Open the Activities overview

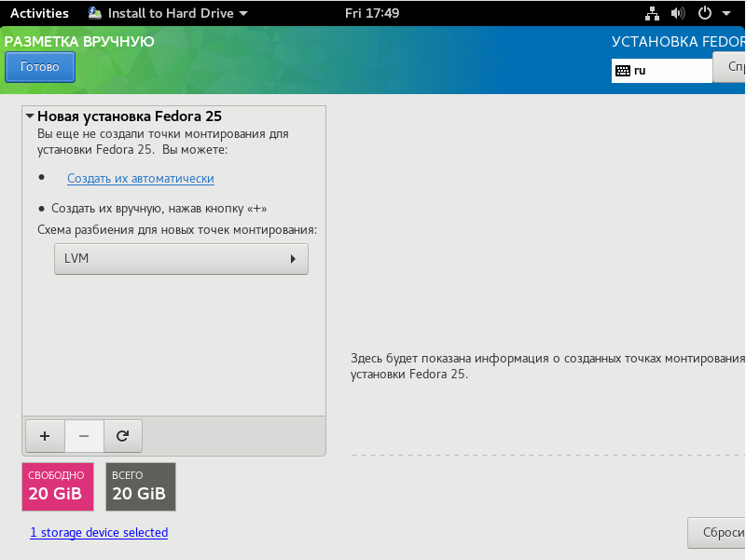tap(39, 13)
